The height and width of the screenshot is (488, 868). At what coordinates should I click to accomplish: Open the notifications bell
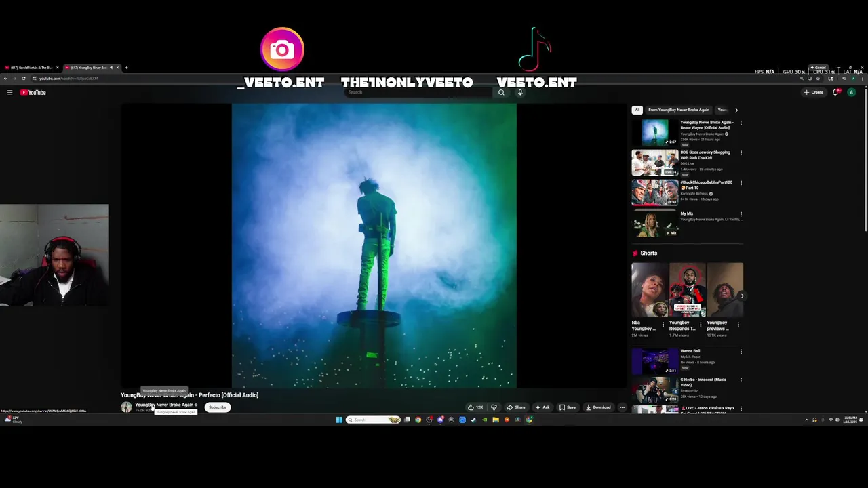[x=836, y=92]
